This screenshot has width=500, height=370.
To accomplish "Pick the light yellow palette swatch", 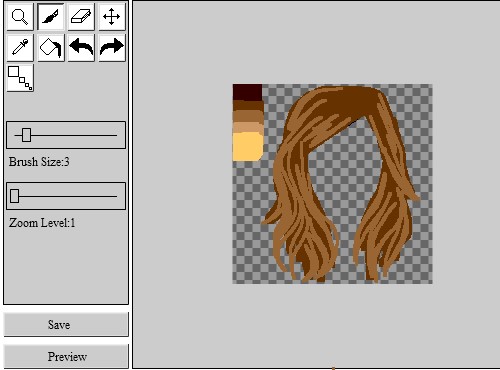I will pyautogui.click(x=247, y=147).
